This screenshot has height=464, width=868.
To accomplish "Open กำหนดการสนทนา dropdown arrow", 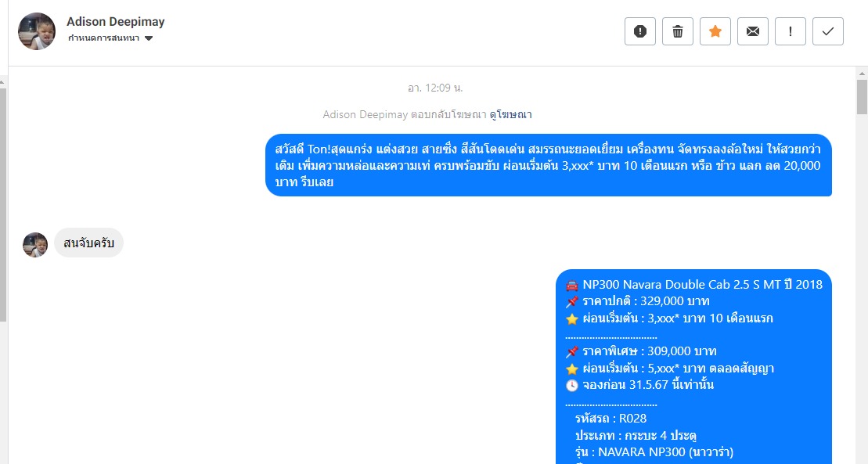I will pyautogui.click(x=149, y=38).
